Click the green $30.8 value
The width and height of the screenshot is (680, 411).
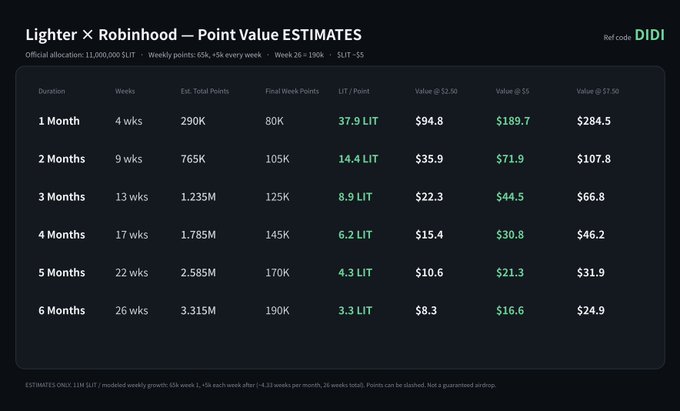tap(510, 235)
